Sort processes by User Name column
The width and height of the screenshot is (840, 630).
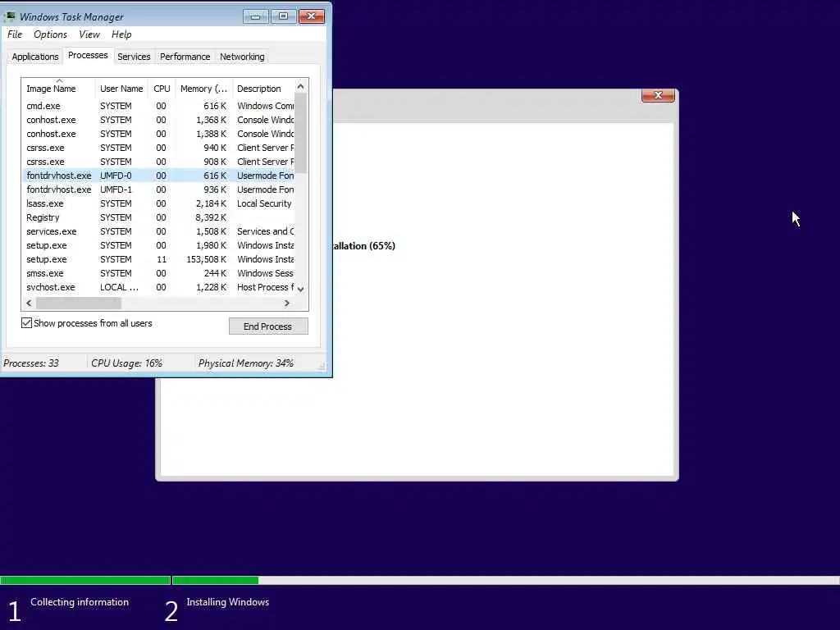point(121,89)
